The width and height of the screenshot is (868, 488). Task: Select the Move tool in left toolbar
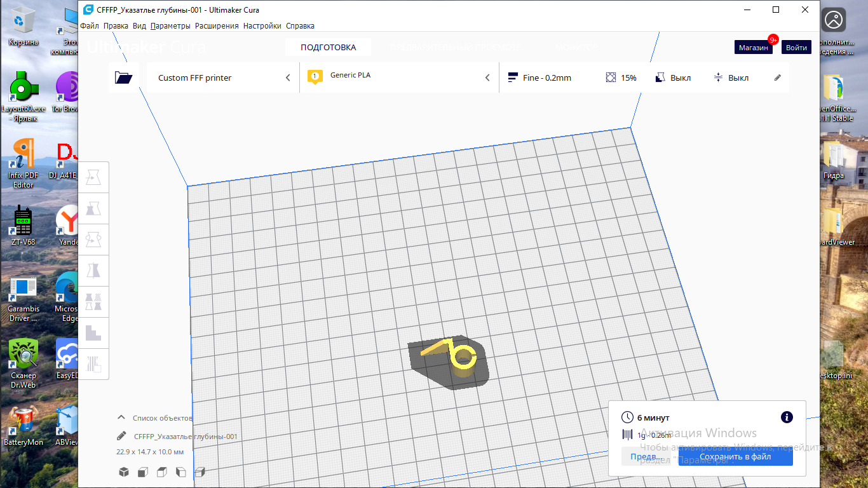coord(93,177)
